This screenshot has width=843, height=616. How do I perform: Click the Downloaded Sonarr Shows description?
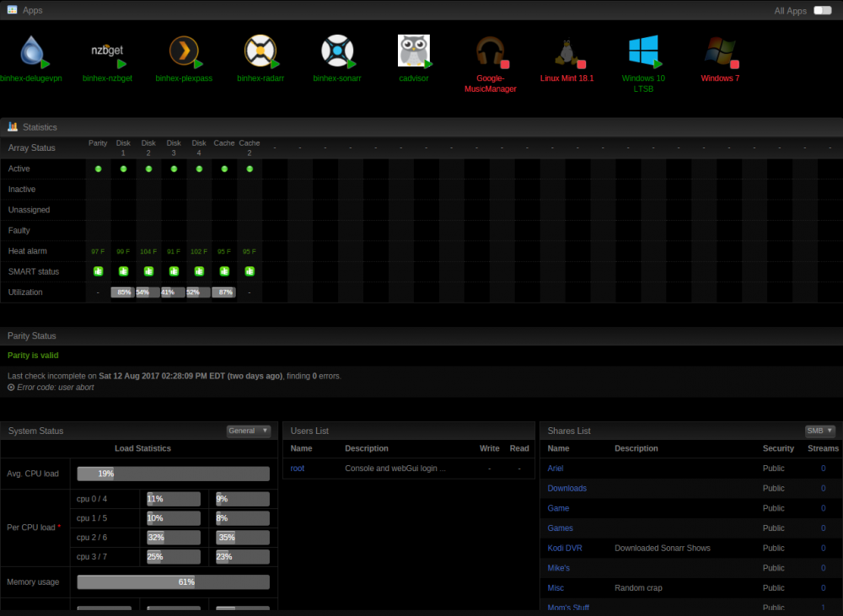coord(663,548)
